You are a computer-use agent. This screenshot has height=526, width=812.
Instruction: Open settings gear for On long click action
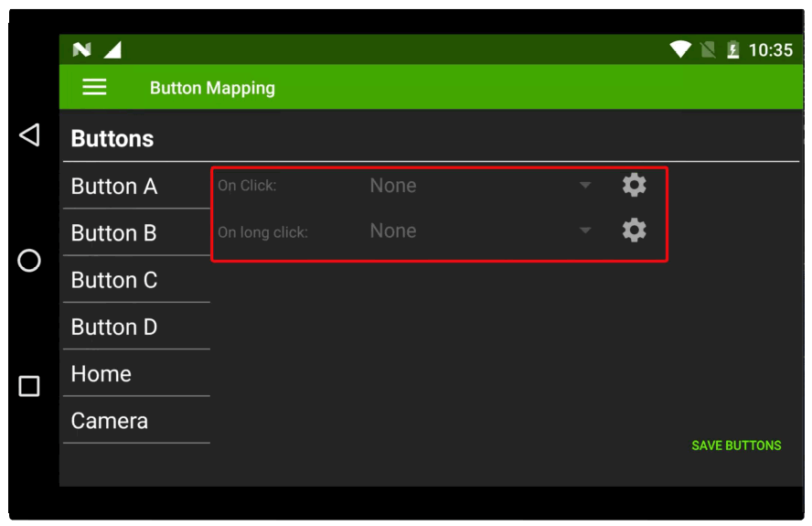pyautogui.click(x=634, y=231)
